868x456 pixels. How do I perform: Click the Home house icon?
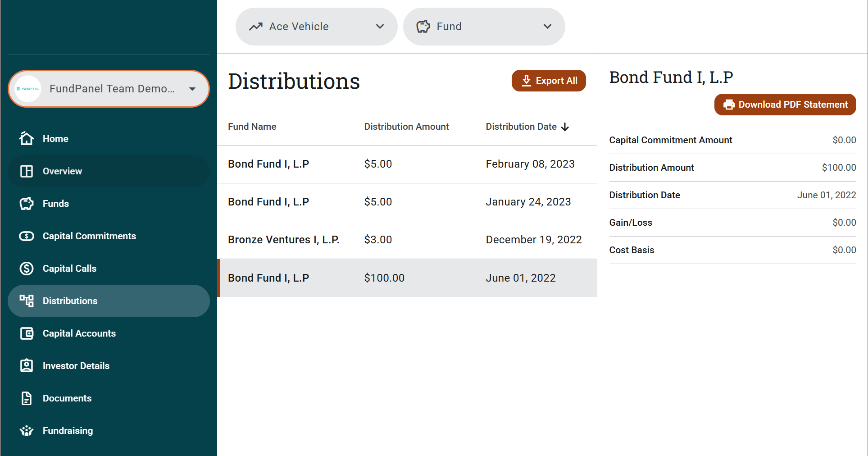(27, 138)
